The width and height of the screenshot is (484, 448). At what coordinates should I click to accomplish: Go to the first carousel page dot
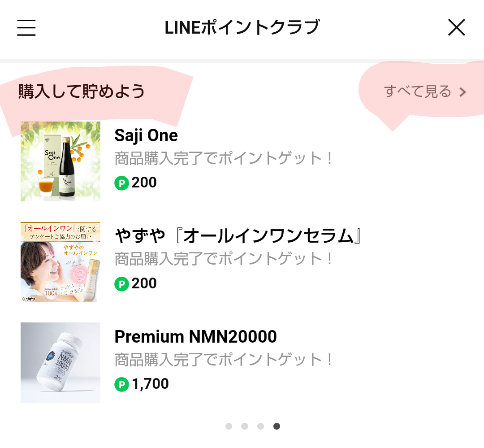click(x=229, y=426)
